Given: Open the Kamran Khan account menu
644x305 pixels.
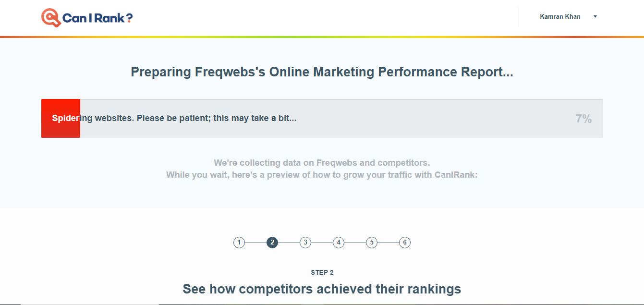Looking at the screenshot, I should pyautogui.click(x=560, y=17).
